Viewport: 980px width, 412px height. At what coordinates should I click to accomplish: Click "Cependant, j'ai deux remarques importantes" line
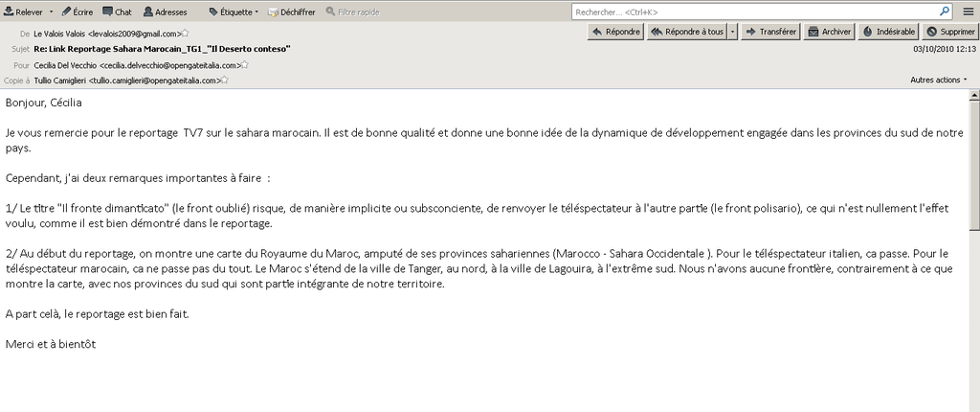pos(138,178)
